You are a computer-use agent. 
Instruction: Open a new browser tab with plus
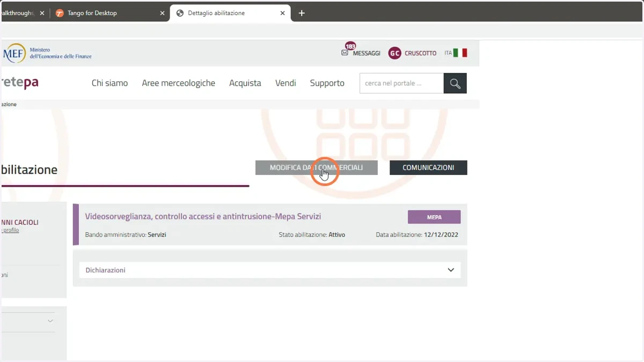click(302, 13)
